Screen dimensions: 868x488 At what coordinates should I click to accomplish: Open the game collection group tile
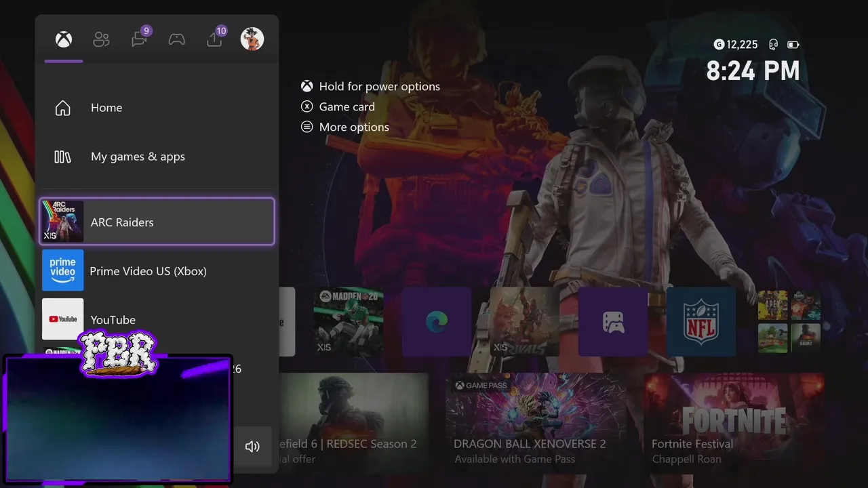(789, 321)
